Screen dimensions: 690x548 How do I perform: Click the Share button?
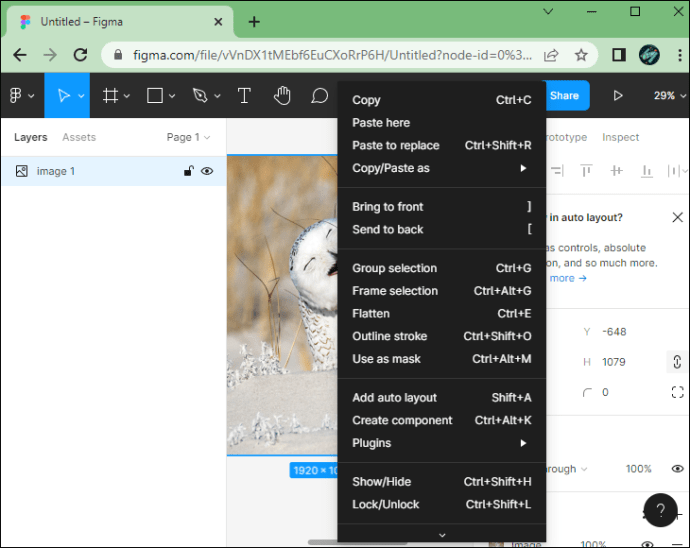565,96
